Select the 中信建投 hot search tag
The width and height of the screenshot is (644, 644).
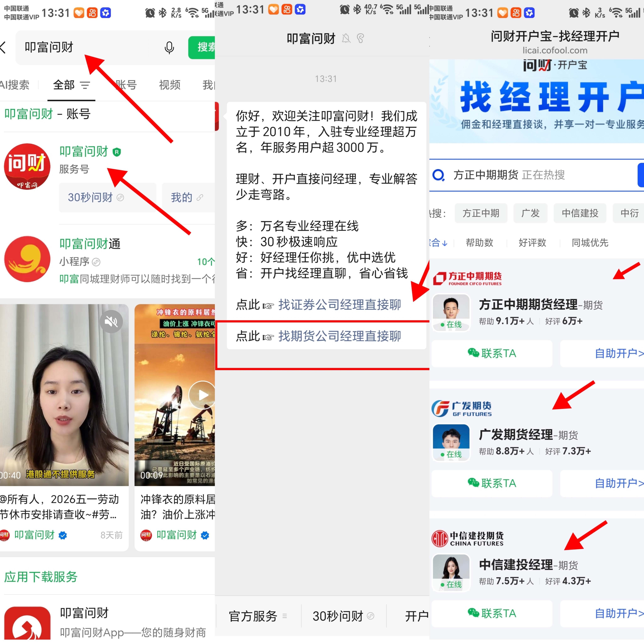pos(580,213)
